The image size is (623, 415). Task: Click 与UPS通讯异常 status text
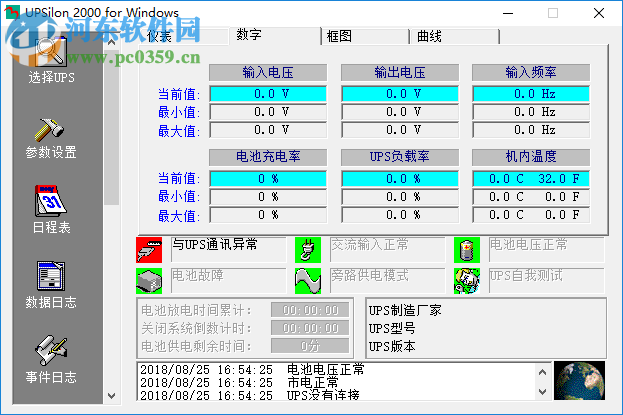(215, 244)
